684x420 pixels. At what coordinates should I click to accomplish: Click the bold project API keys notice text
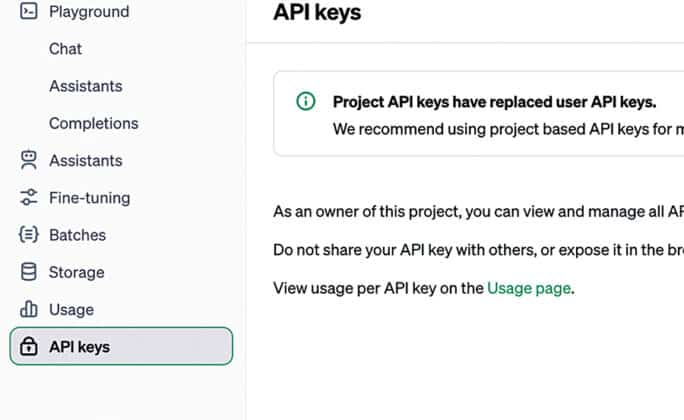[494, 101]
